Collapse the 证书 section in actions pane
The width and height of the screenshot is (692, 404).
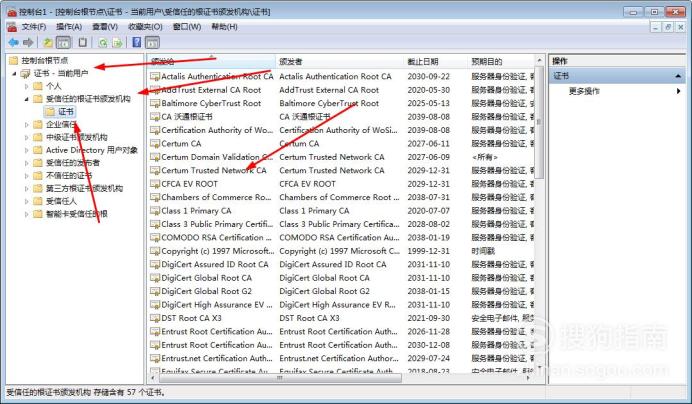(678, 76)
